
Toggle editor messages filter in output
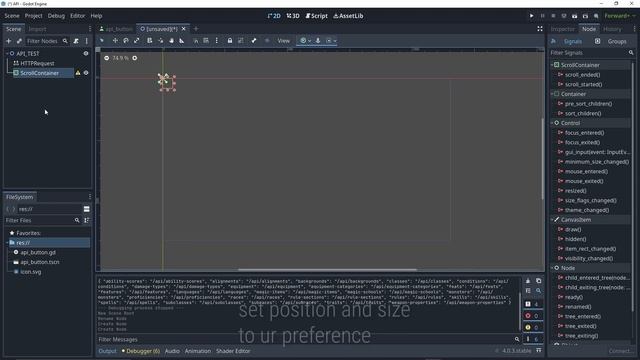pos(532,339)
